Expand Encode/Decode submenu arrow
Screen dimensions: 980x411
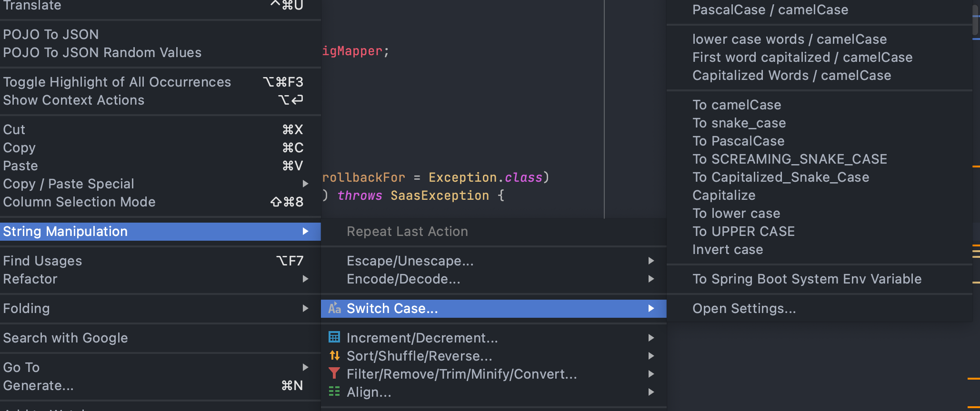[x=651, y=279]
